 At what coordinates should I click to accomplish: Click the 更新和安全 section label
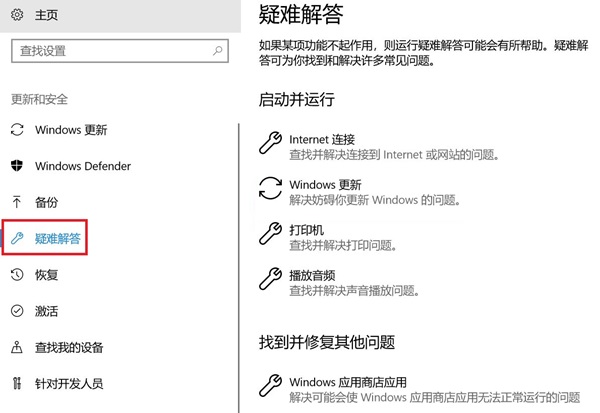[39, 99]
